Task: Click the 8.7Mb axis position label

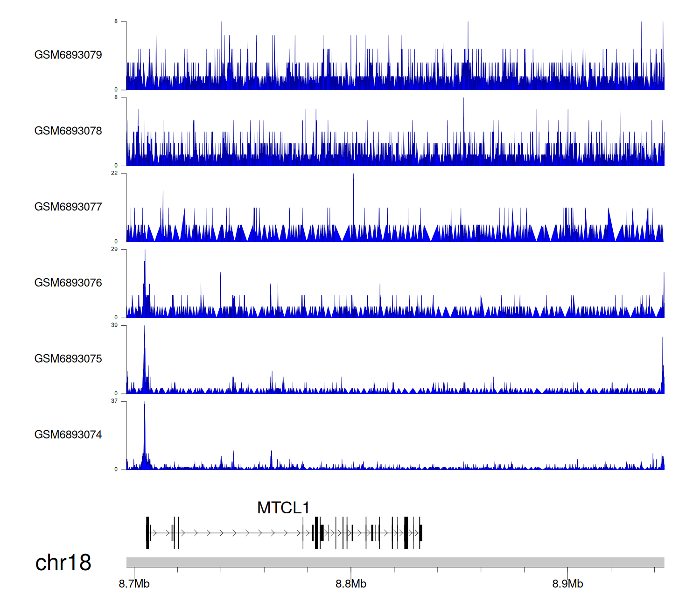Action: click(x=134, y=584)
